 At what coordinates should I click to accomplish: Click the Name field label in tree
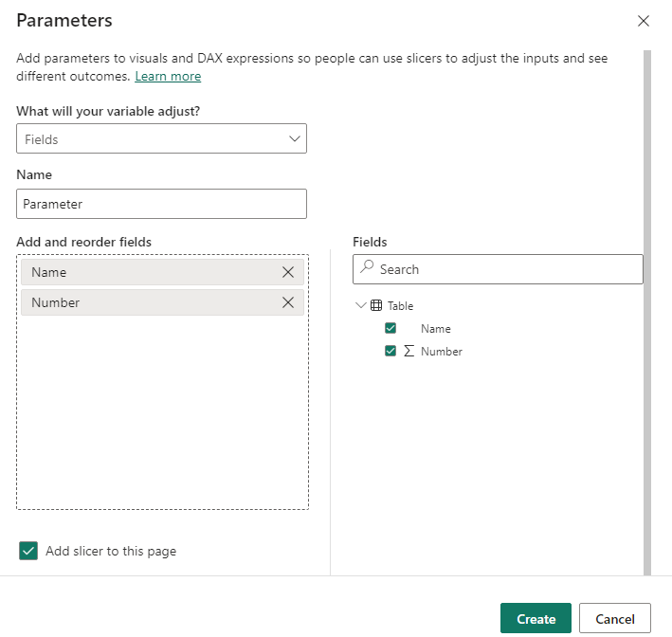(x=436, y=328)
